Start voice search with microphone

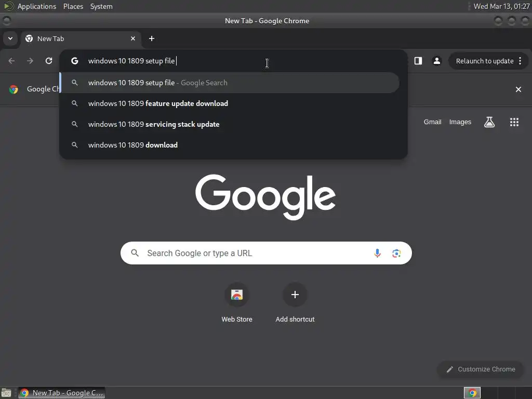pyautogui.click(x=377, y=253)
